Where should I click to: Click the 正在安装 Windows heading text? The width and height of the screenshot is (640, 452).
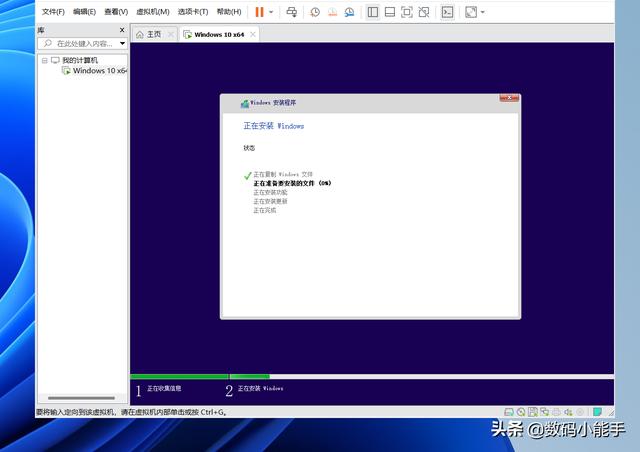[273, 126]
